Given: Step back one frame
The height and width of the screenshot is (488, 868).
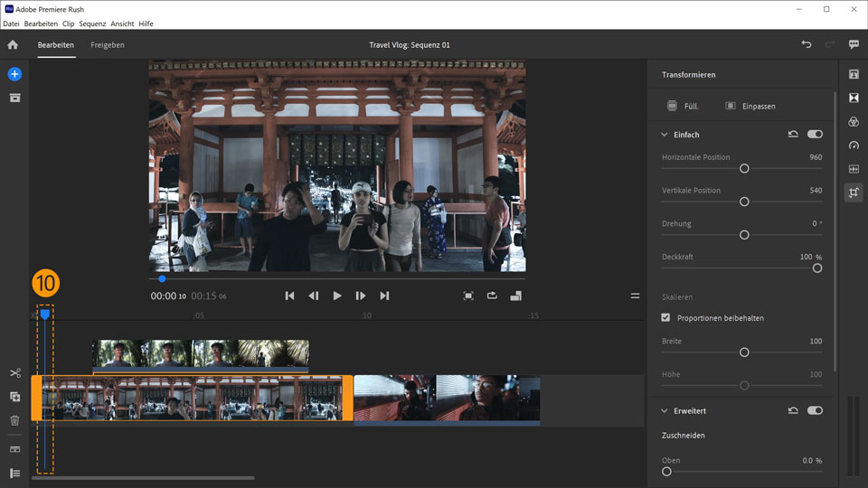Looking at the screenshot, I should 314,296.
